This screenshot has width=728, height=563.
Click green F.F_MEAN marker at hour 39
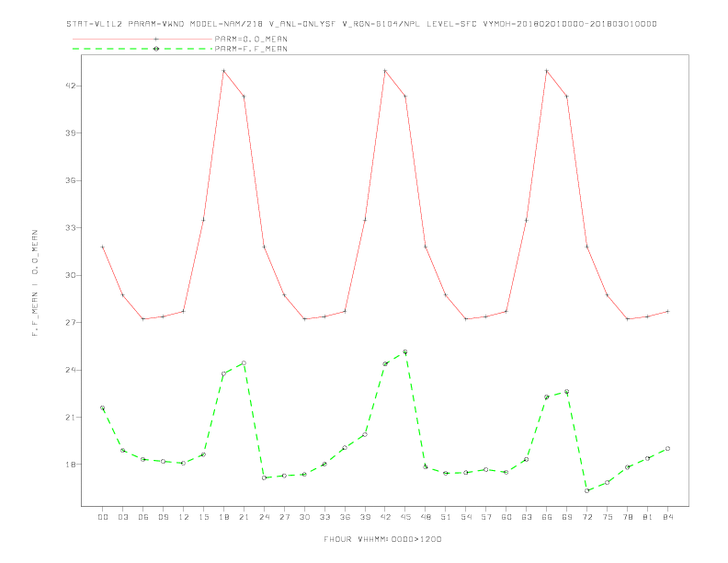(x=365, y=435)
